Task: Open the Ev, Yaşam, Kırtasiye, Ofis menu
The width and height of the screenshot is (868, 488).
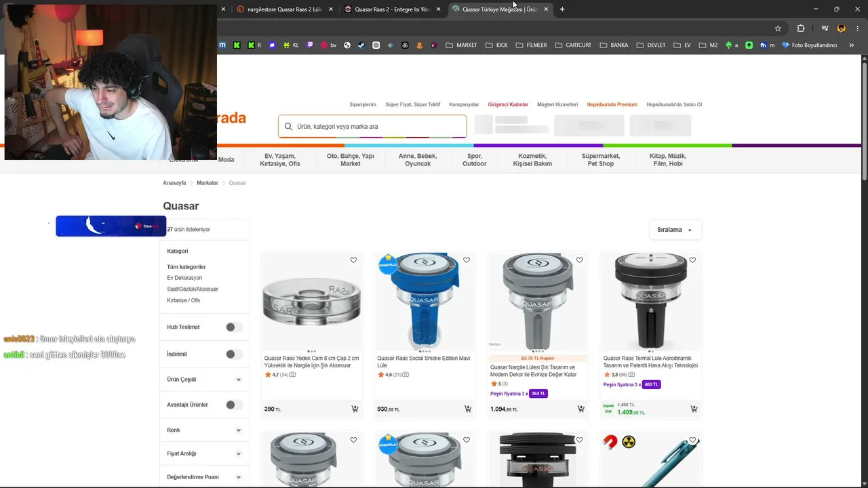Action: [280, 160]
